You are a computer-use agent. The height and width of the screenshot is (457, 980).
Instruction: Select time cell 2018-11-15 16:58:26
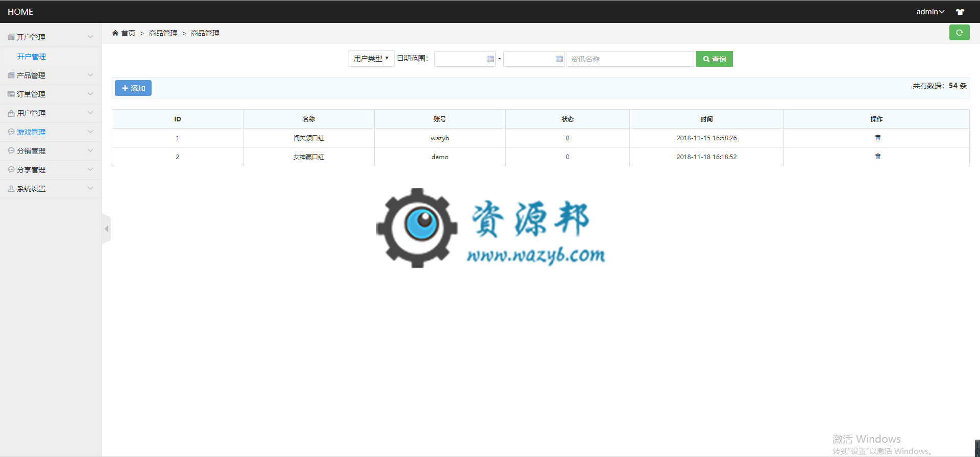pos(706,138)
